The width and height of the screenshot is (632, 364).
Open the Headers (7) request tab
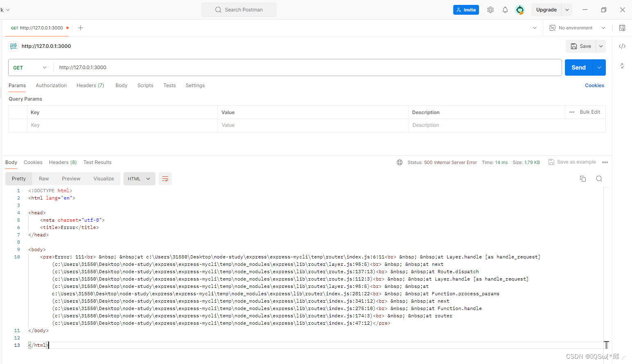(x=90, y=85)
